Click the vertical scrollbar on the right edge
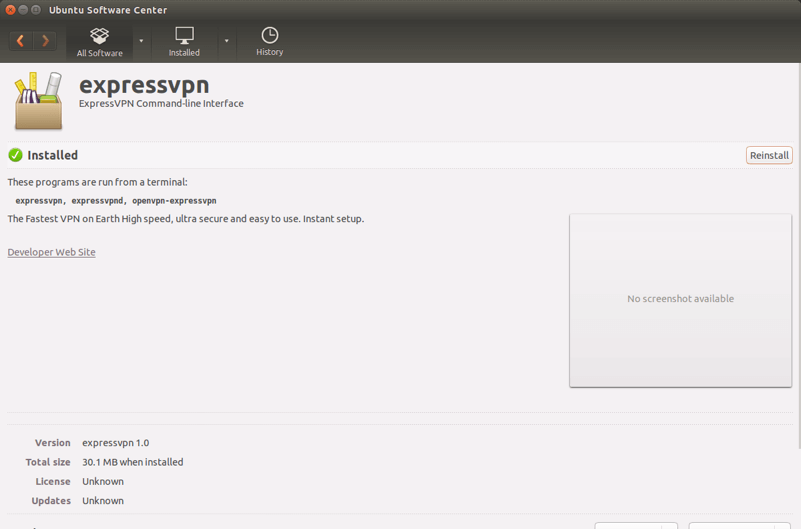The width and height of the screenshot is (801, 529). pos(798,255)
